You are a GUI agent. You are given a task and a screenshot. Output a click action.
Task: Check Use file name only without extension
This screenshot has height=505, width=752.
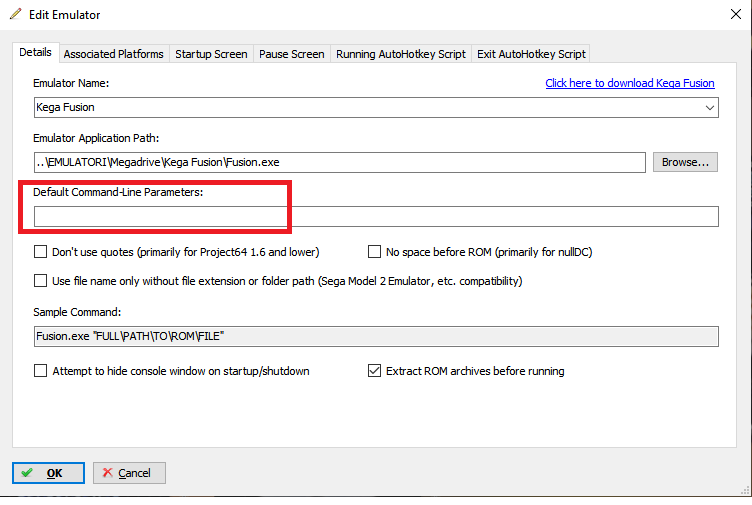(40, 281)
